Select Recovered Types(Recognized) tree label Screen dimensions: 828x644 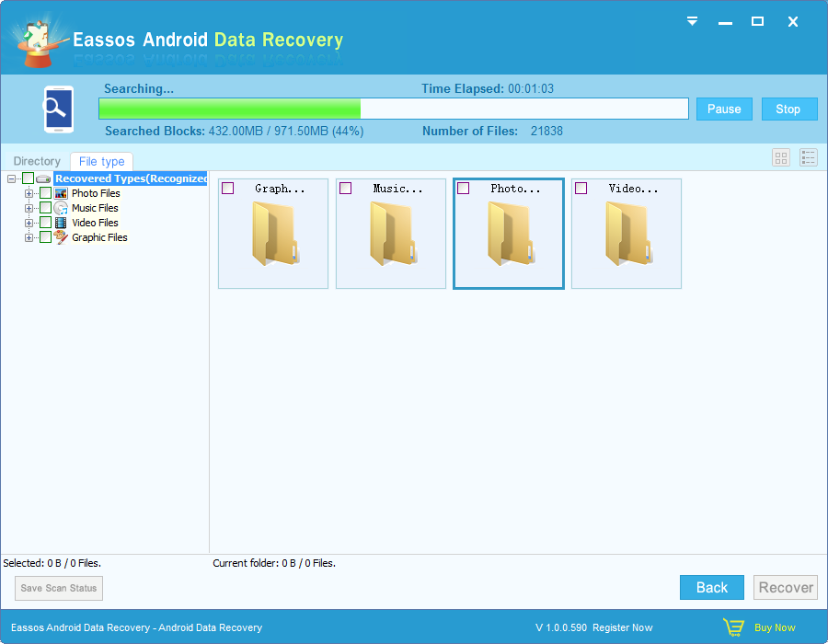[131, 178]
